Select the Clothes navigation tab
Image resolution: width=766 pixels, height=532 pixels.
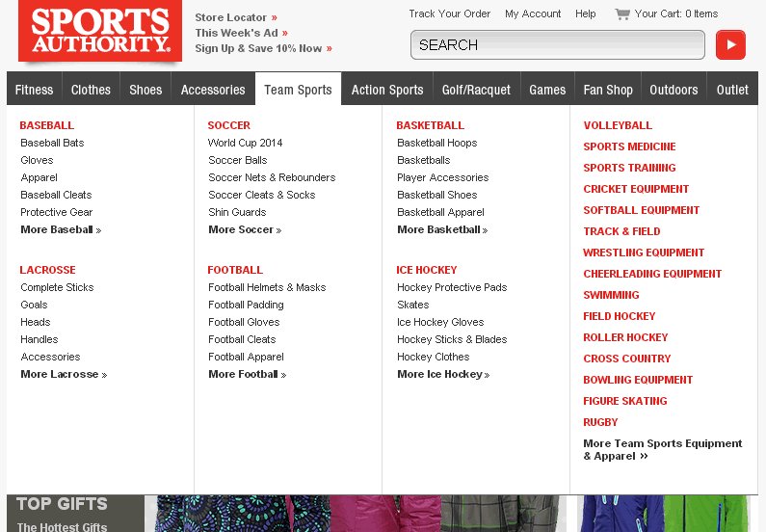(x=91, y=90)
